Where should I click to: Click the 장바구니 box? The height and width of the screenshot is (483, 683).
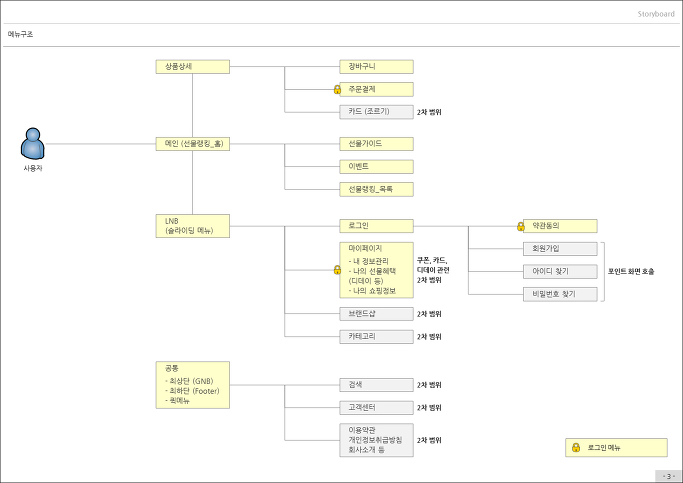click(x=376, y=67)
